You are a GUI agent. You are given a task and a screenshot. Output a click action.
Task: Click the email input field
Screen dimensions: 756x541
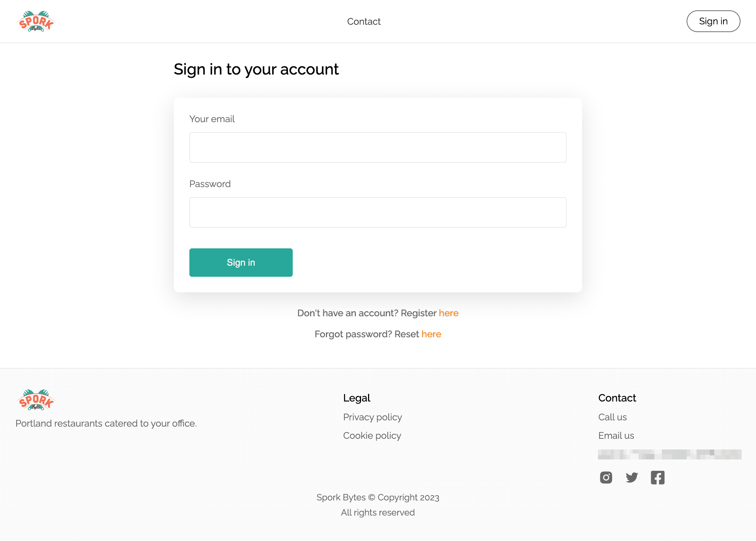[x=378, y=147]
